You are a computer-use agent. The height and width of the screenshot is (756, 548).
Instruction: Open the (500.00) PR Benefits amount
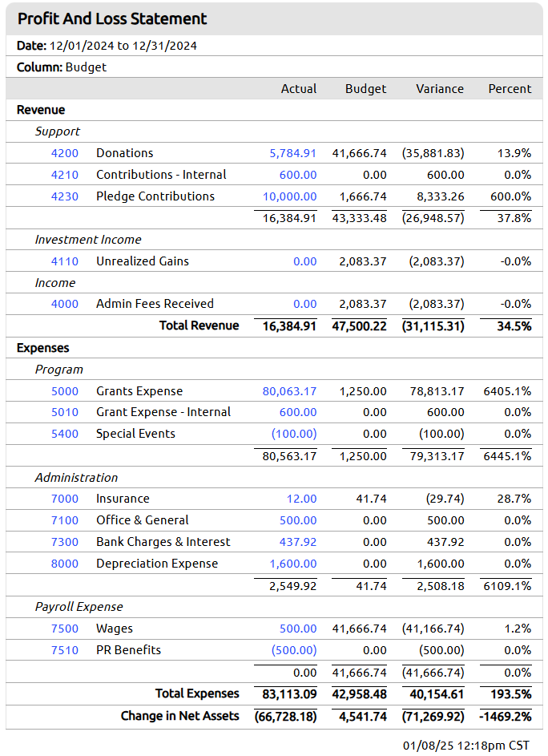tap(294, 650)
